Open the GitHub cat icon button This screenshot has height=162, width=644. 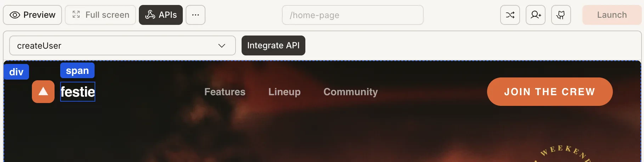point(561,15)
